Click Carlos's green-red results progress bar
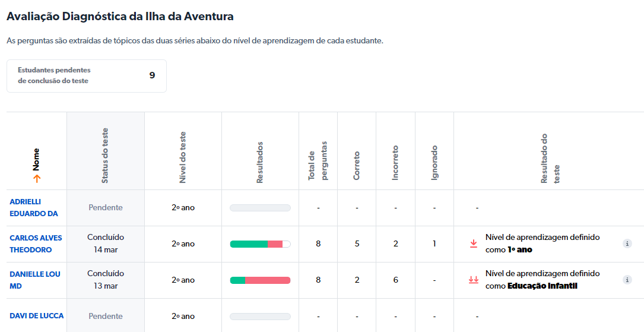 point(260,244)
